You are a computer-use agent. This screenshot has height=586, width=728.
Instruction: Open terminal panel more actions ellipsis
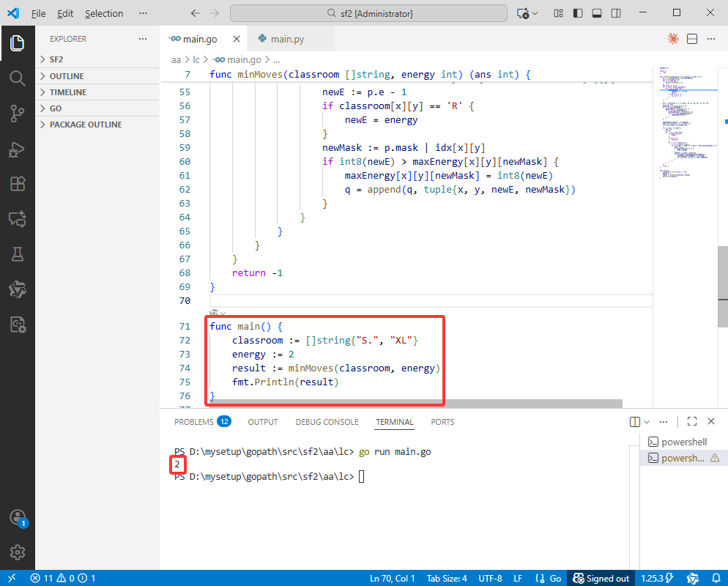(x=664, y=422)
